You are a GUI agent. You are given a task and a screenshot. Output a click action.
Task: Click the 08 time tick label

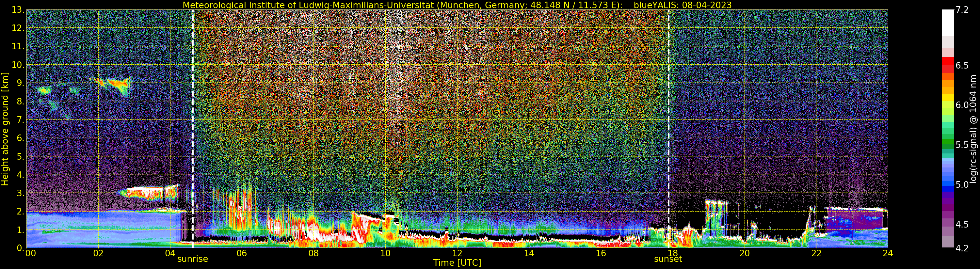click(313, 253)
